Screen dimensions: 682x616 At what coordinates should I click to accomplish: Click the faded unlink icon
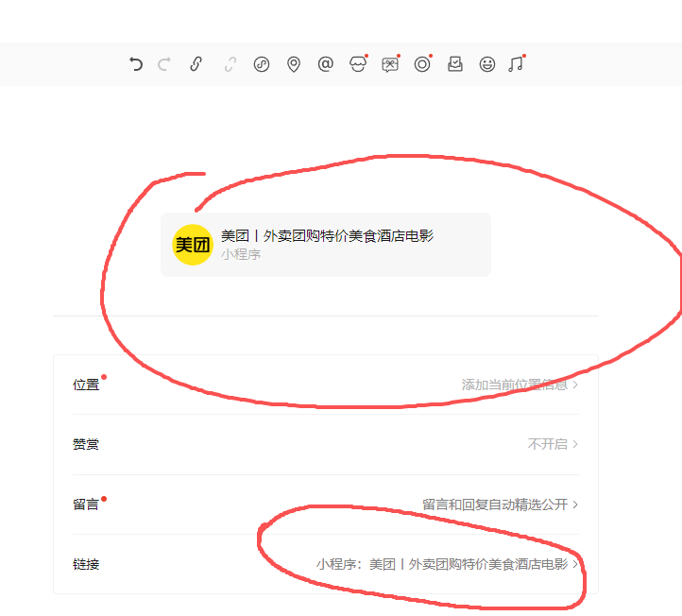[x=230, y=64]
